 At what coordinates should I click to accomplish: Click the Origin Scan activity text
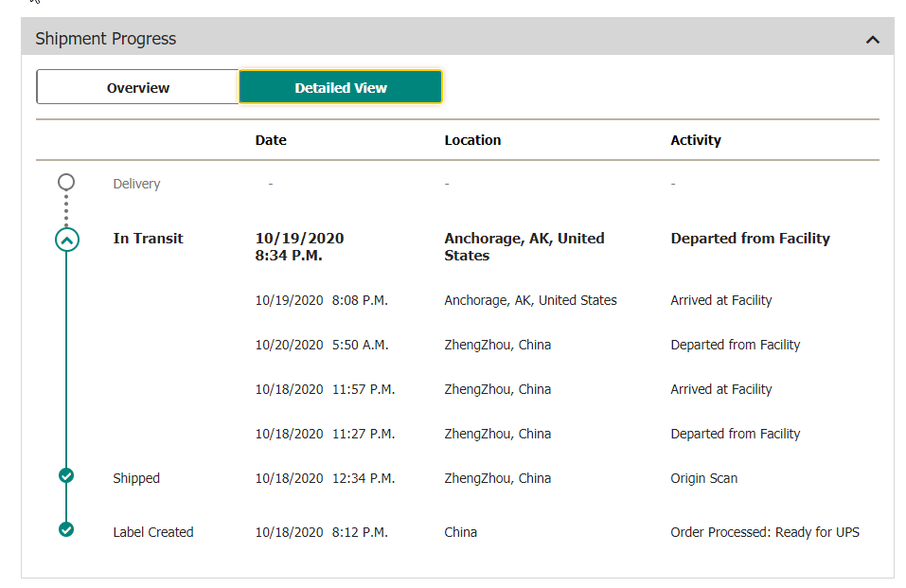point(703,478)
